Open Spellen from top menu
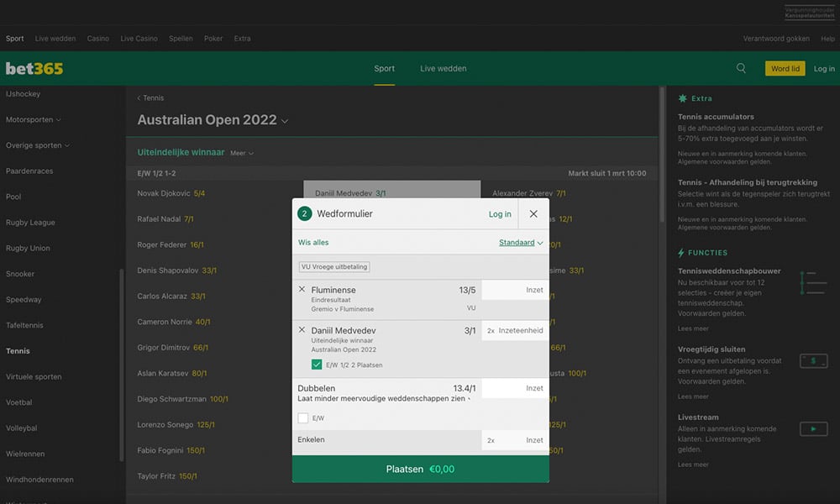 point(181,39)
